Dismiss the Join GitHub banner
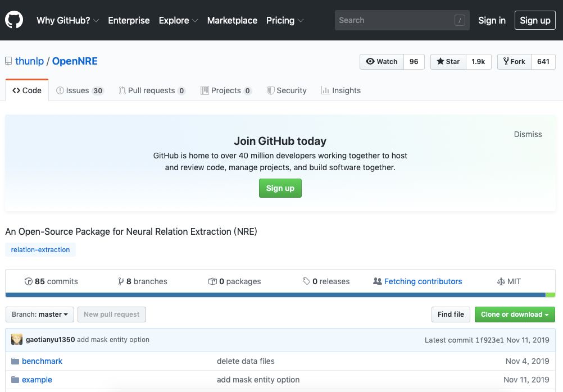Screen dimensions: 563x392 pyautogui.click(x=528, y=134)
